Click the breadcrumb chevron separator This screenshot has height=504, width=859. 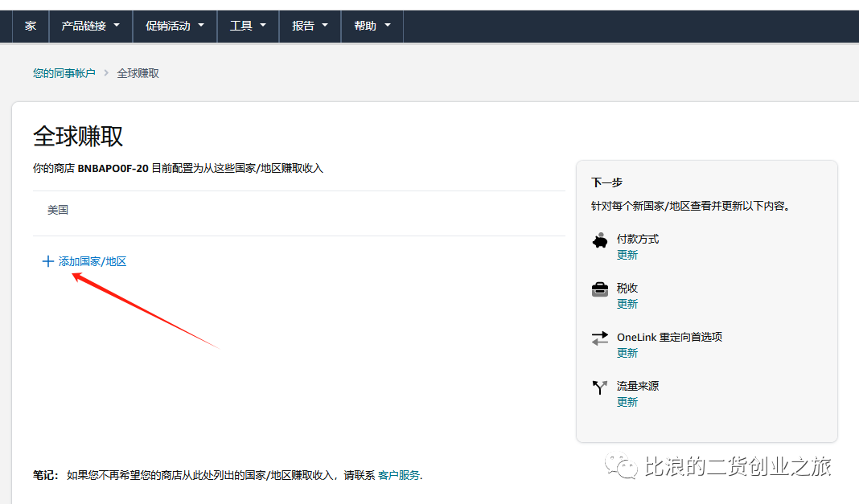click(x=106, y=73)
